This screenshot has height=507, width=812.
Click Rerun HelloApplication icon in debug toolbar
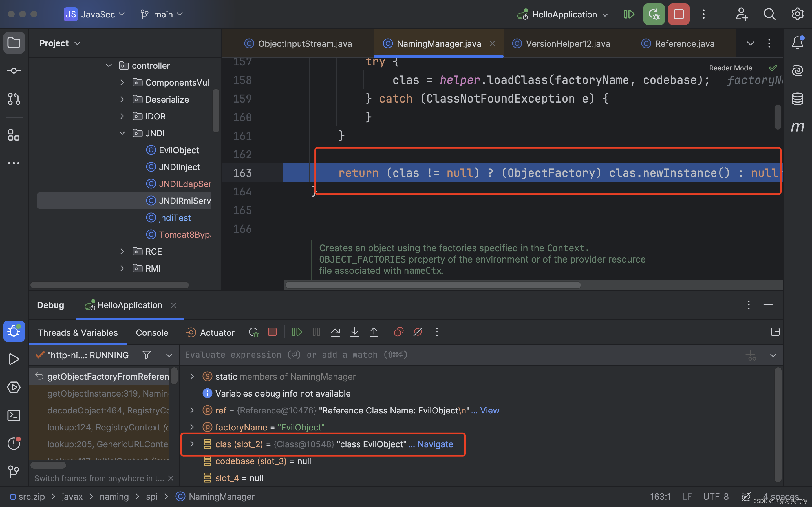click(253, 332)
